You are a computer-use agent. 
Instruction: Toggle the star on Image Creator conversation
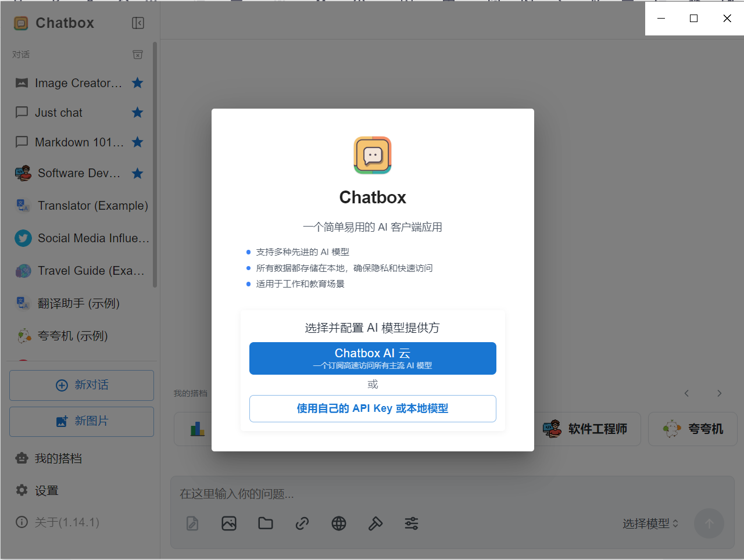pyautogui.click(x=138, y=83)
